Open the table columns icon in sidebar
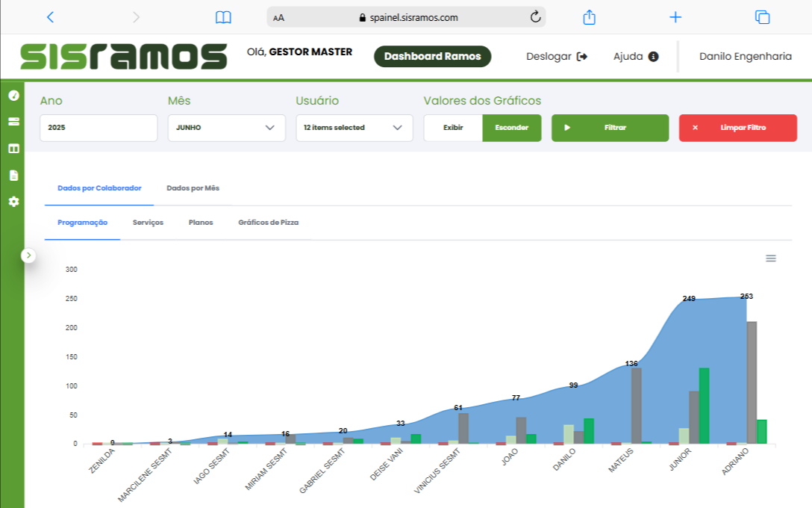Image resolution: width=812 pixels, height=508 pixels. coord(13,149)
